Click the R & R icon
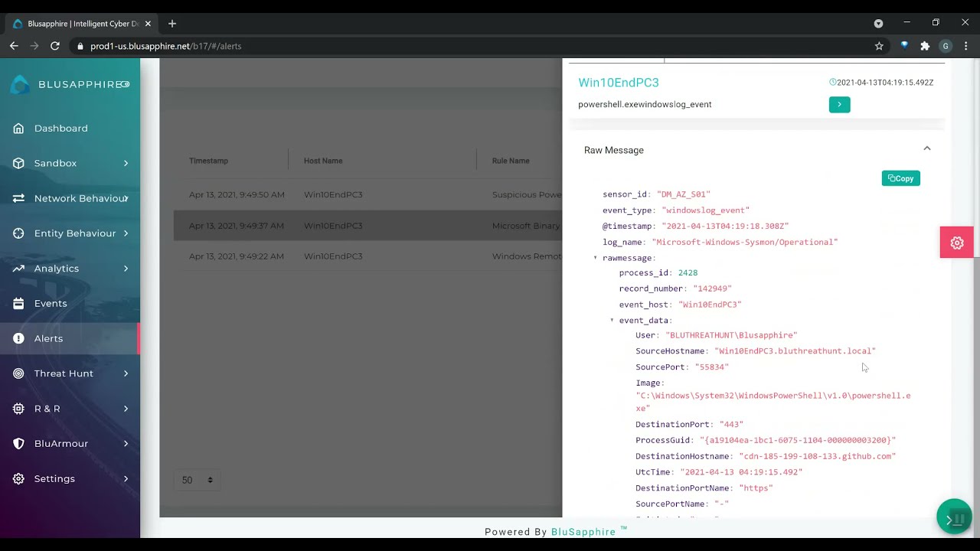This screenshot has width=980, height=551. point(18,409)
